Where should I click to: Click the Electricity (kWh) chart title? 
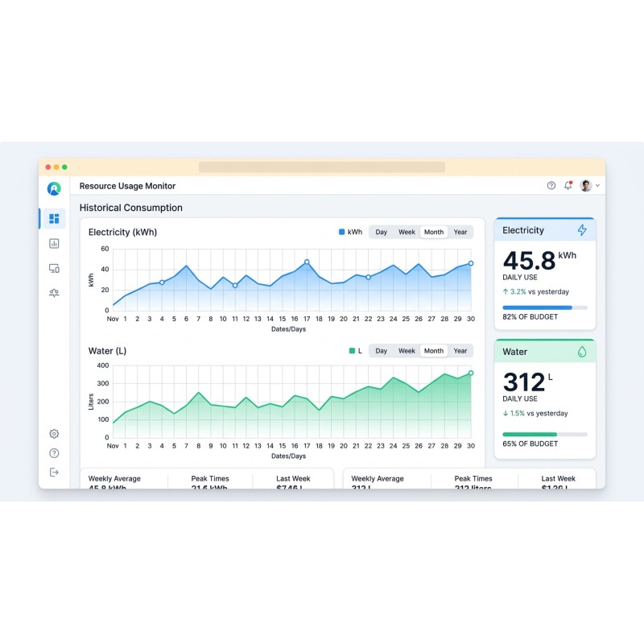[x=122, y=232]
